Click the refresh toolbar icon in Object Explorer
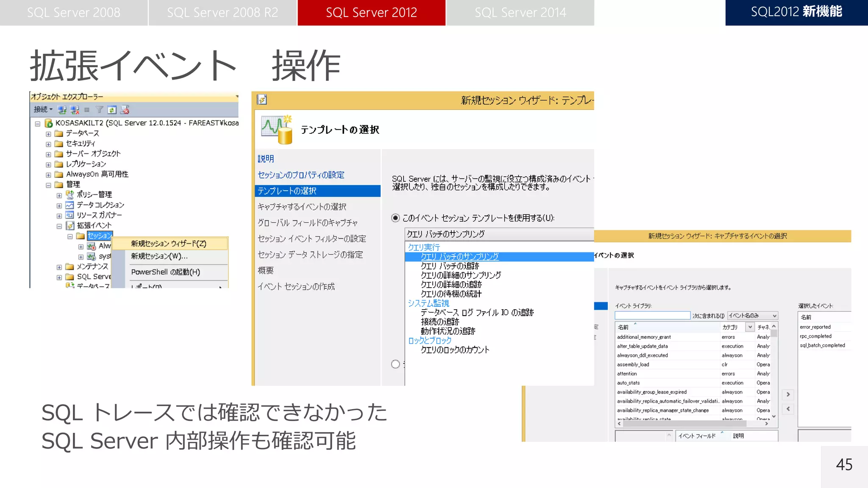 (x=112, y=110)
